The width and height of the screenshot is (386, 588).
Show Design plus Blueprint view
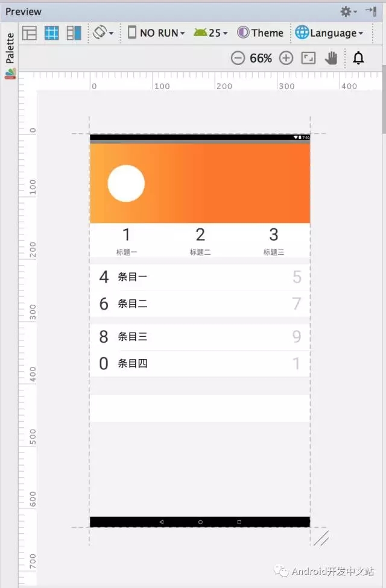(x=74, y=33)
